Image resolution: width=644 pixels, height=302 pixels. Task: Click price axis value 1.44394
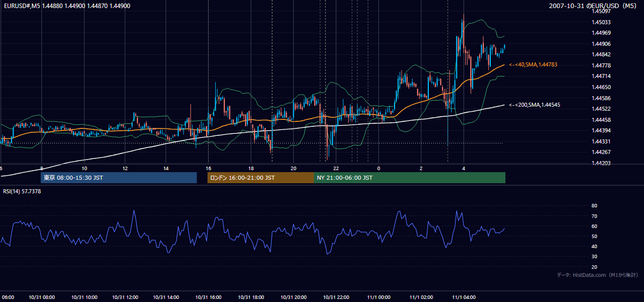601,130
